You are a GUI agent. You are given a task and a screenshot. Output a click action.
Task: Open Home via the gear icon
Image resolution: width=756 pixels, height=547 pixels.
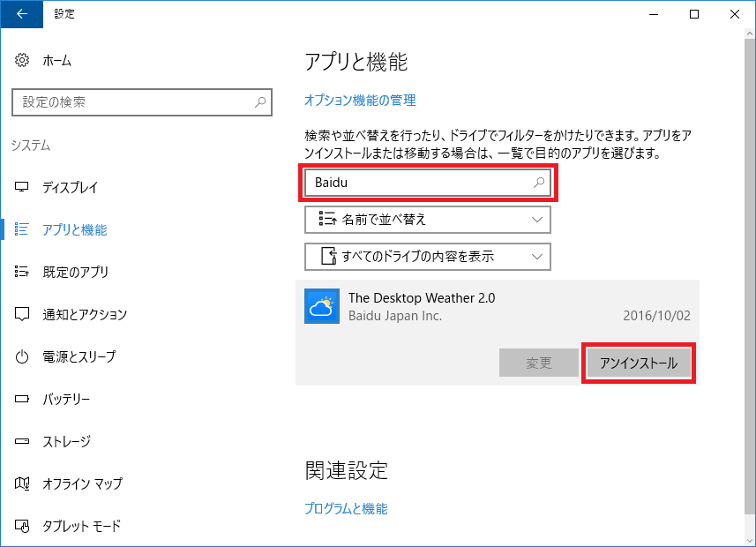22,60
